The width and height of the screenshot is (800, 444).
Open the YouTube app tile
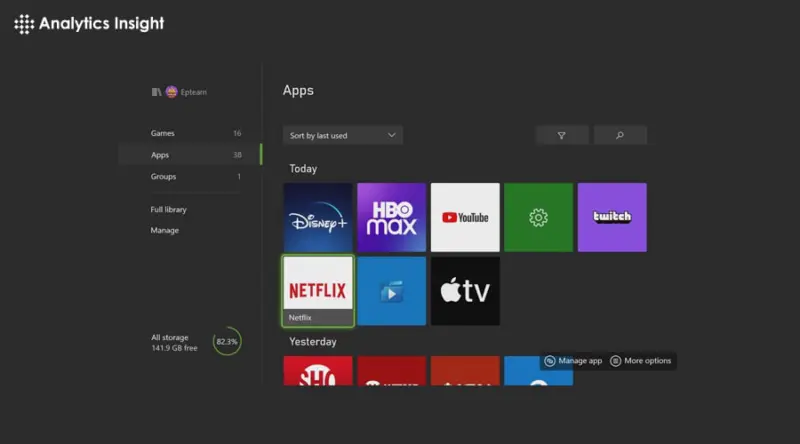[x=465, y=217]
